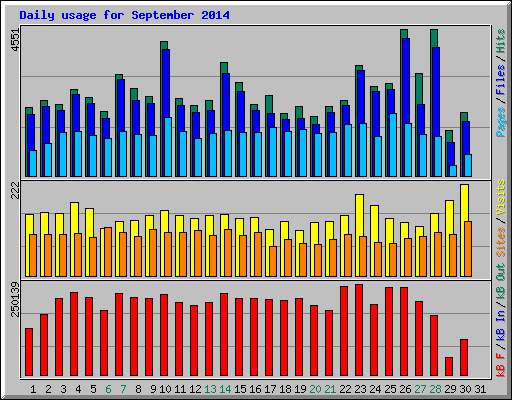Click the green 'Hits' legend label
This screenshot has height=400, width=512.
(x=501, y=41)
